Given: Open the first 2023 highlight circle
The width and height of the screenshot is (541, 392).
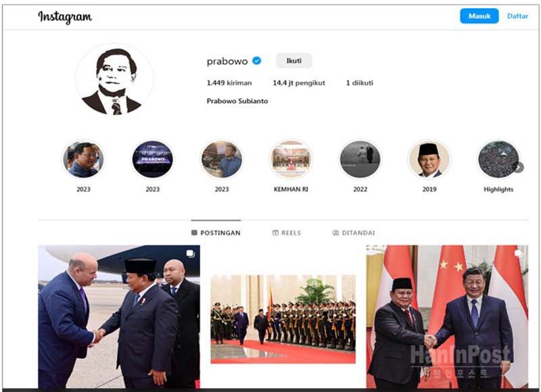Looking at the screenshot, I should pyautogui.click(x=83, y=160).
